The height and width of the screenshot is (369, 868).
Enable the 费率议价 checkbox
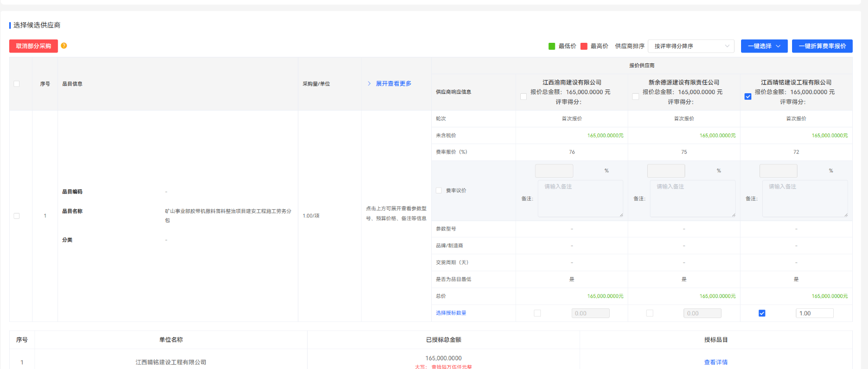(439, 191)
